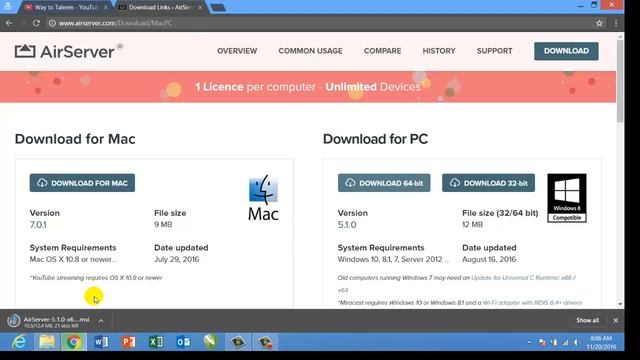Open SUPPORT navigation item
Viewport: 640px width, 360px height.
494,51
